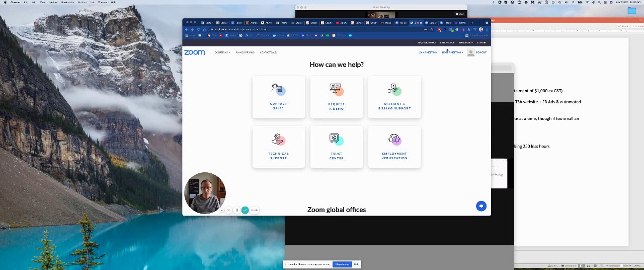
Task: Open the Window menu in macOS menu bar
Action: [102, 2]
